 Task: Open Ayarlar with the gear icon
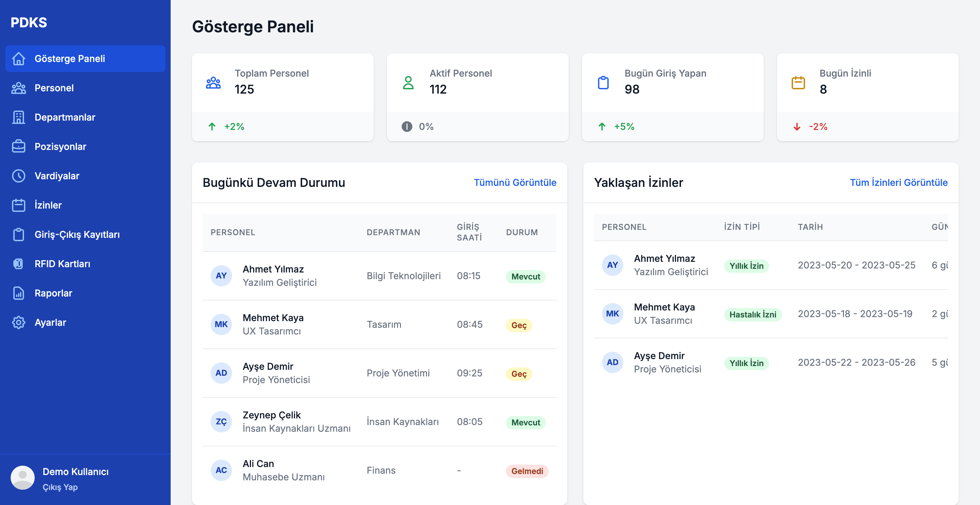coord(19,322)
